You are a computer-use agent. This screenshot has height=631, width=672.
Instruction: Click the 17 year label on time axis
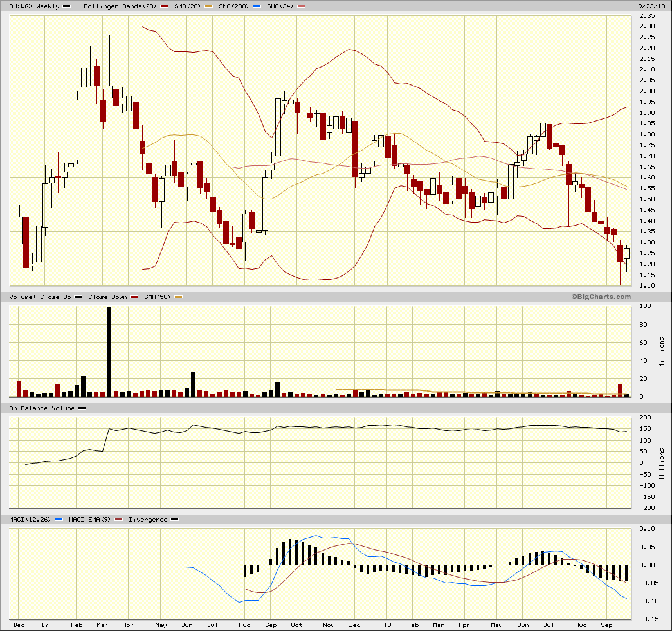click(x=45, y=625)
